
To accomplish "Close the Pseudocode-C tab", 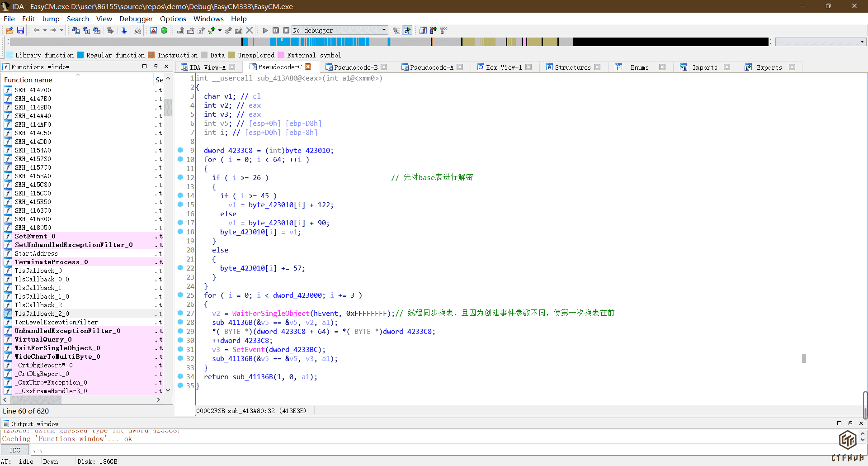I will tap(308, 67).
